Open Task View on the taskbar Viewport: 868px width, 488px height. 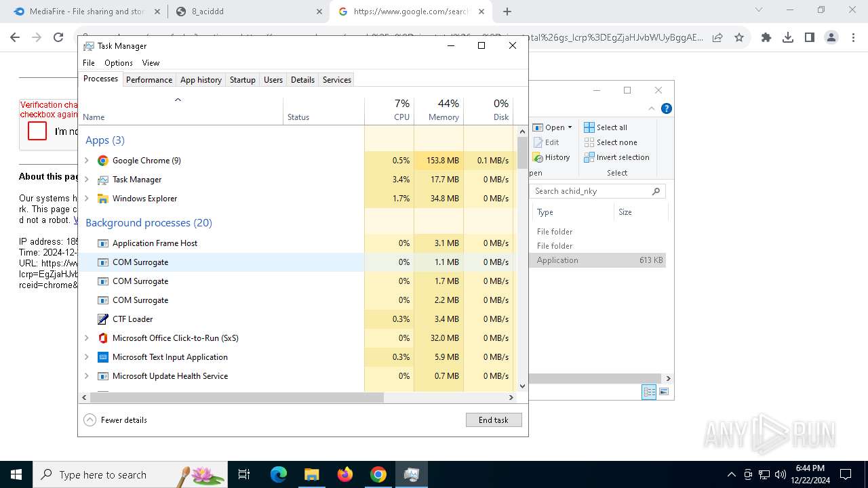(x=244, y=474)
